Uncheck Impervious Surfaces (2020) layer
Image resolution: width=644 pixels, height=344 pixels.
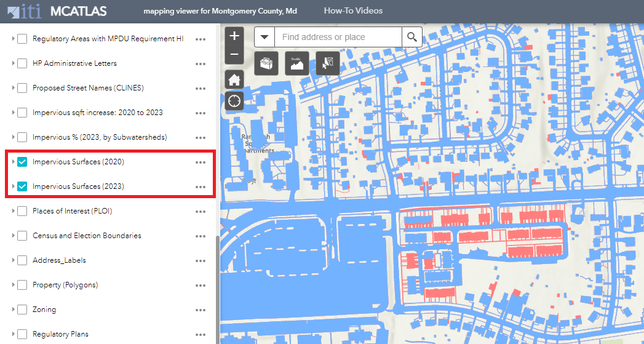click(22, 162)
